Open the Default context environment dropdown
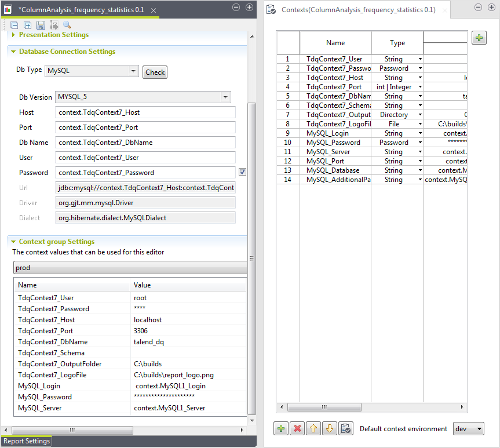This screenshot has width=500, height=448. (x=468, y=428)
